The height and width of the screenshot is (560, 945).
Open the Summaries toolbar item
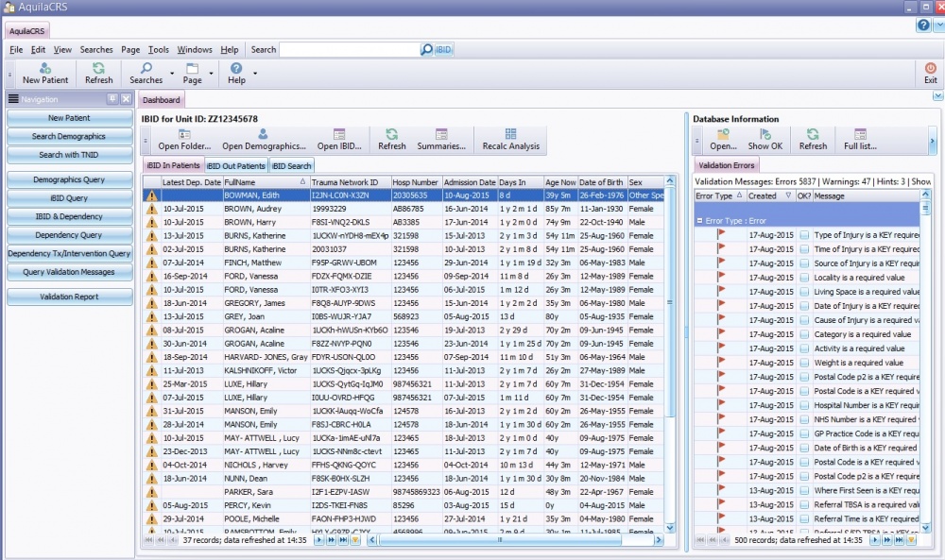(440, 135)
